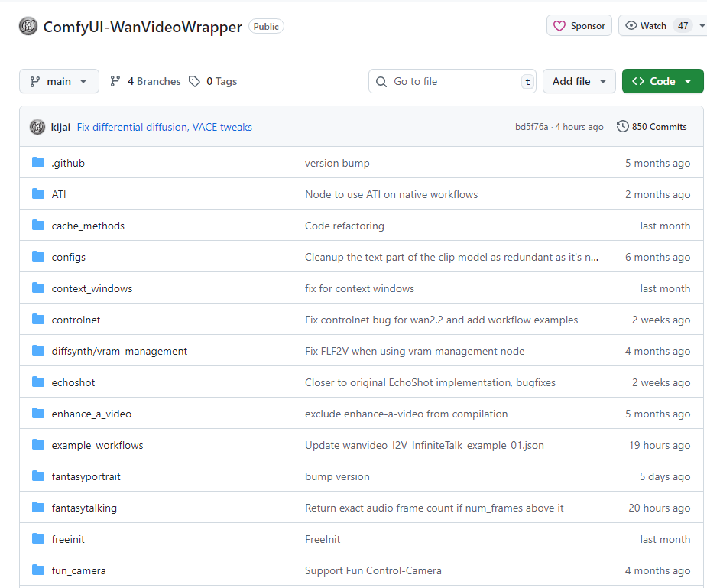
Task: Expand the Add file dropdown
Action: click(x=579, y=81)
